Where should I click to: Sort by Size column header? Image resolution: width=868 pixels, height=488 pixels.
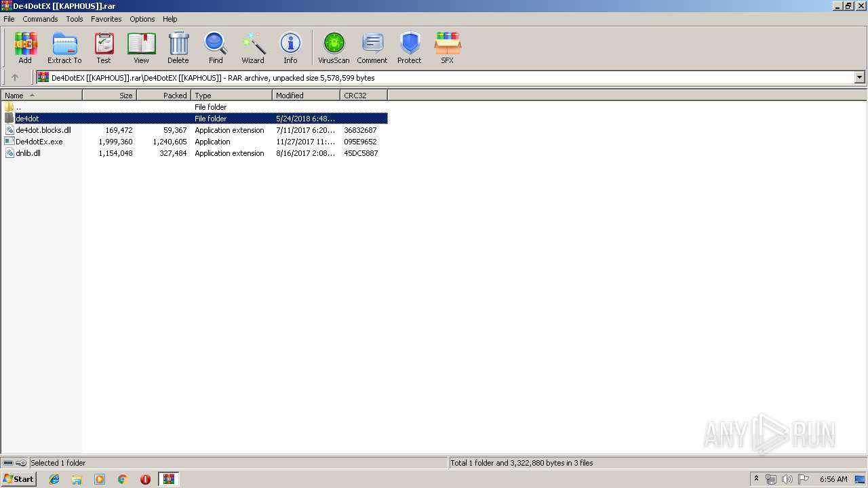click(x=110, y=96)
